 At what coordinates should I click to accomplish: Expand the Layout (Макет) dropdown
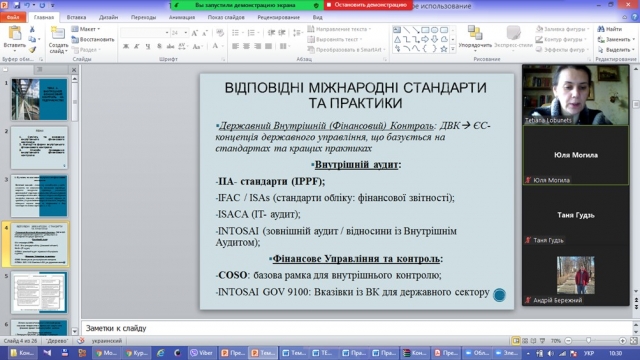[x=86, y=29]
